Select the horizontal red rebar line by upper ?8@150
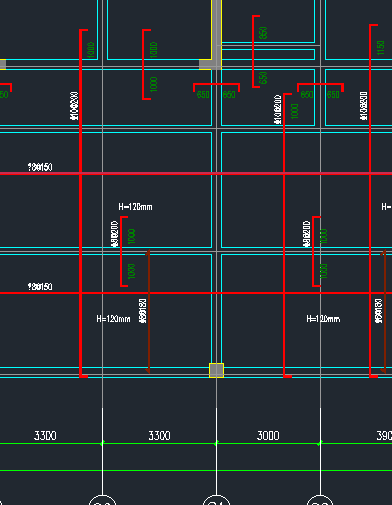This screenshot has height=505, width=392. (196, 173)
